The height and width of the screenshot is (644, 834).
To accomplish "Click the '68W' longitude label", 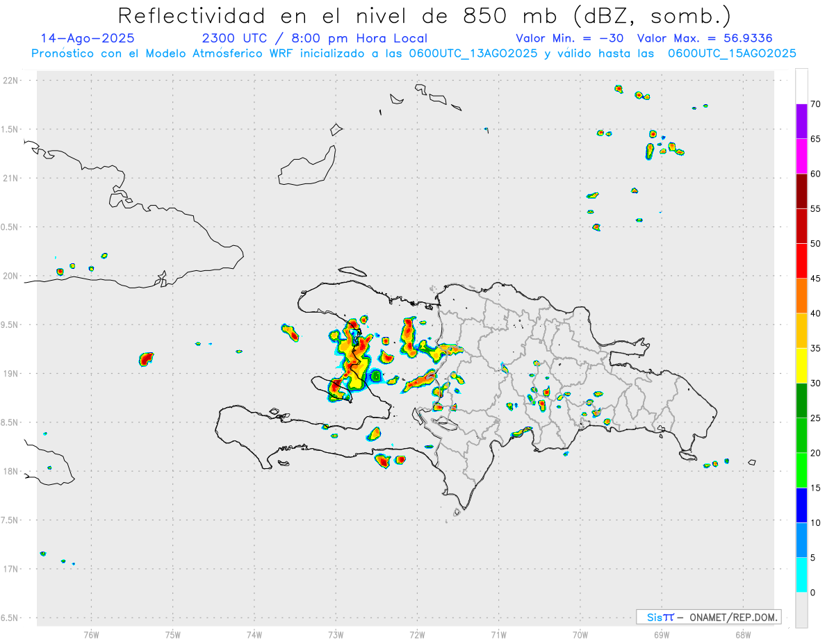I will pos(743,634).
